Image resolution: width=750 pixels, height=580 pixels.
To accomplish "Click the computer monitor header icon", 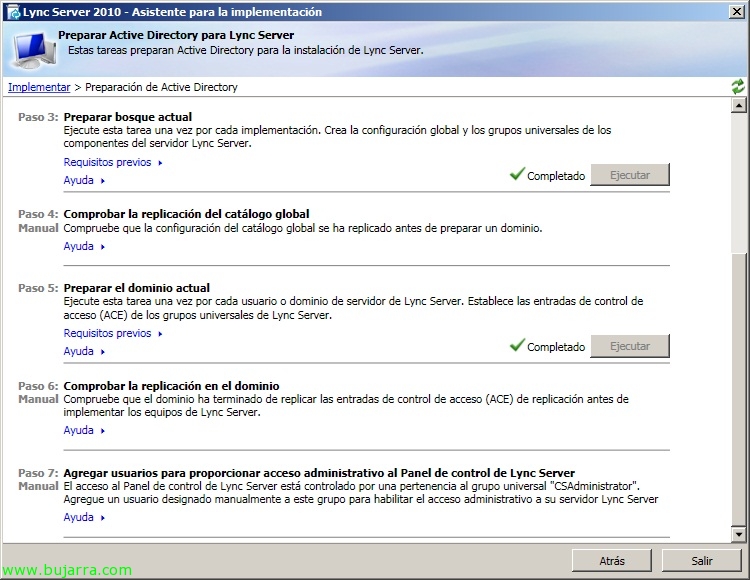I will coord(34,50).
